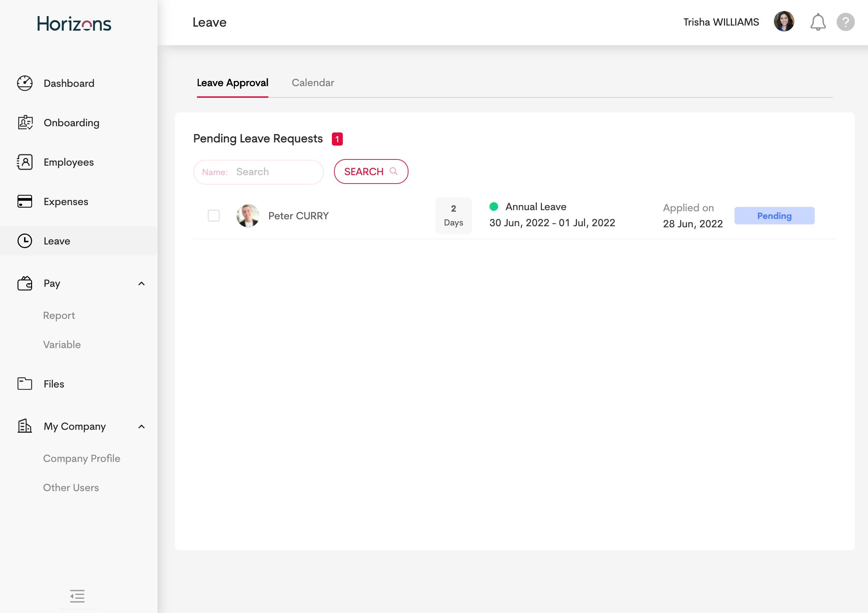Click the Employees contact icon

(x=25, y=162)
